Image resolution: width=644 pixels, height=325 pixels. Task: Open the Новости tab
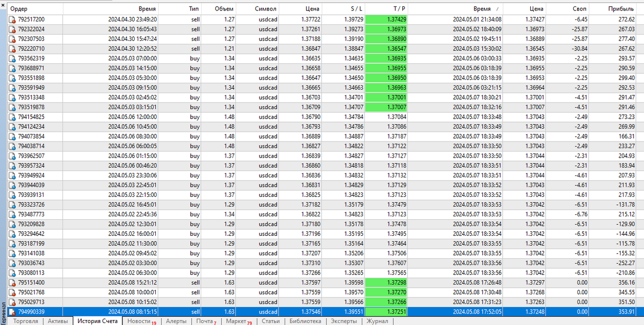pos(142,322)
